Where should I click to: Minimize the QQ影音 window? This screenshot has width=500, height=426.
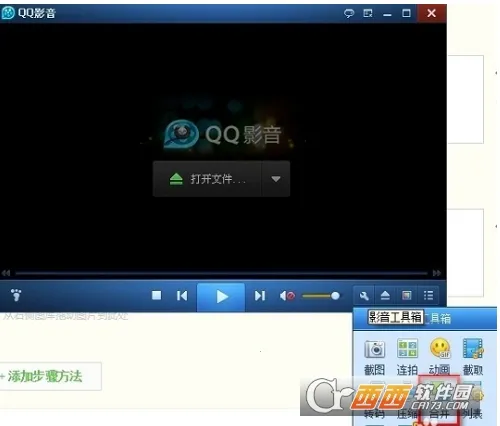point(387,14)
